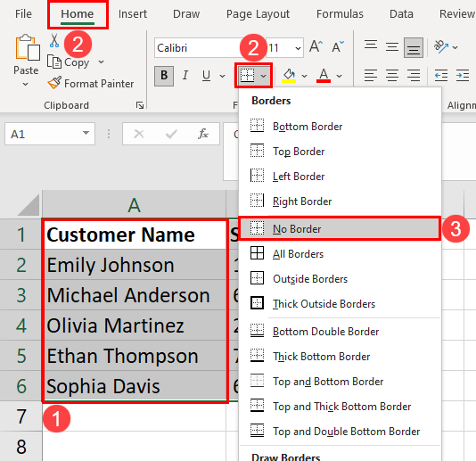Increase font size with larger A
476x461 pixels.
pyautogui.click(x=316, y=46)
